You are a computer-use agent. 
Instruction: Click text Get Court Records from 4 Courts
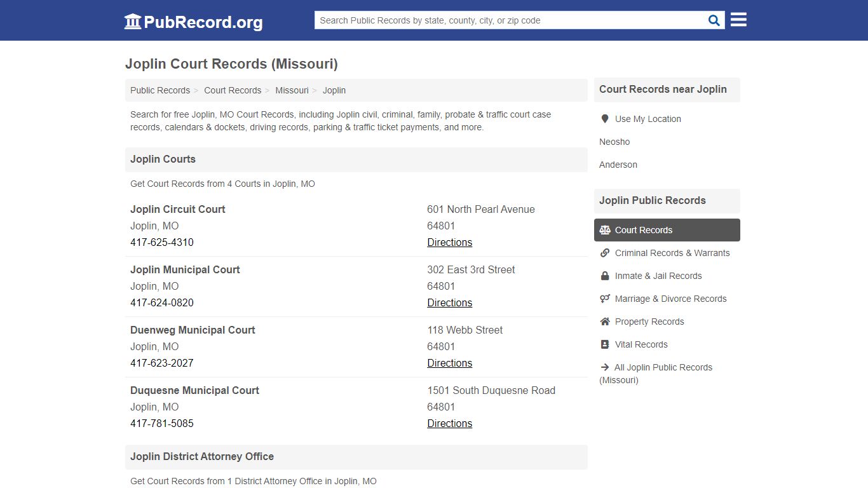pyautogui.click(x=222, y=184)
